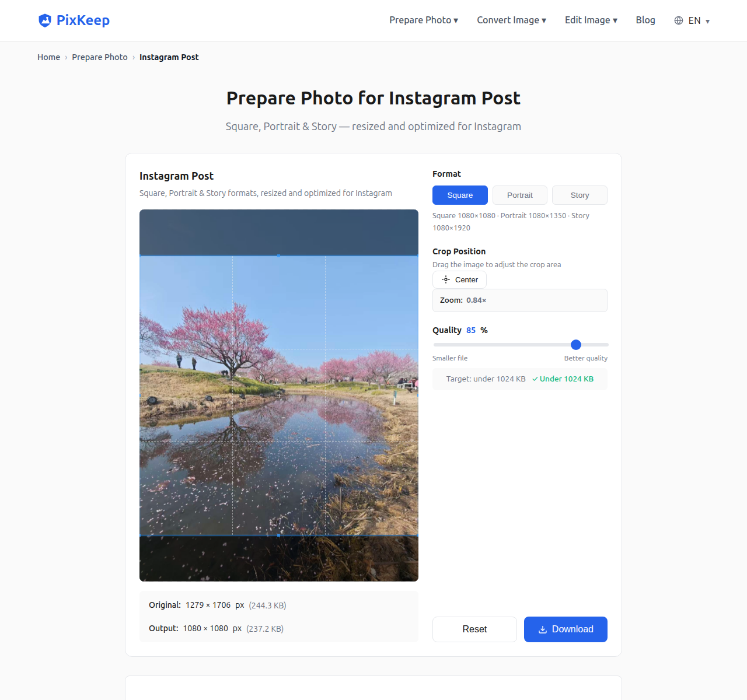This screenshot has width=747, height=700.
Task: Click the Crop Position heading
Action: (x=459, y=251)
